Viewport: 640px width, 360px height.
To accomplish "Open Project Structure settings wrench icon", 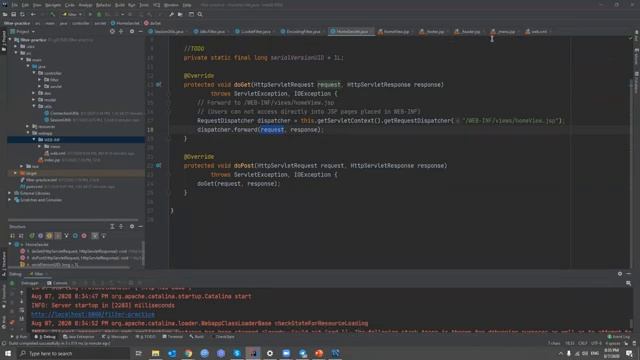I will click(x=171, y=14).
